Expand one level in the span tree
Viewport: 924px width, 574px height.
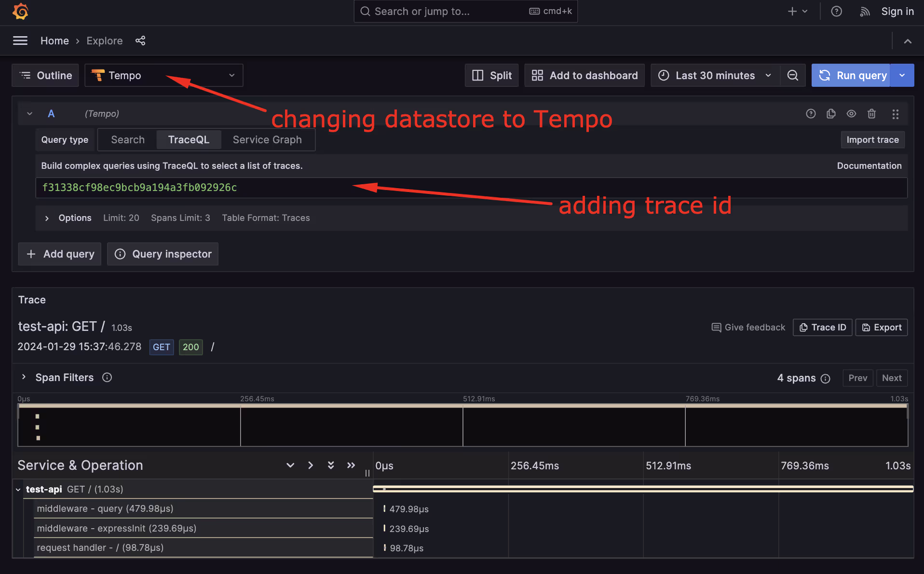coord(310,465)
